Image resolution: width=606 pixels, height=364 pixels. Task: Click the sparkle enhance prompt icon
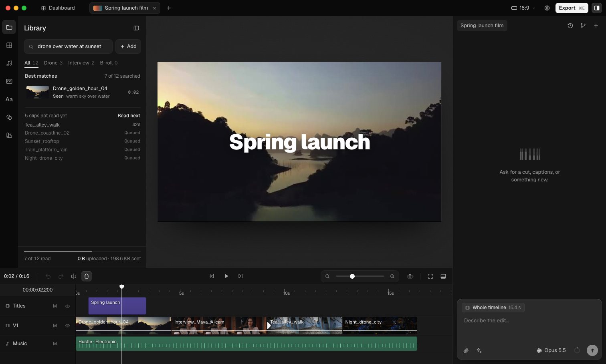click(479, 350)
